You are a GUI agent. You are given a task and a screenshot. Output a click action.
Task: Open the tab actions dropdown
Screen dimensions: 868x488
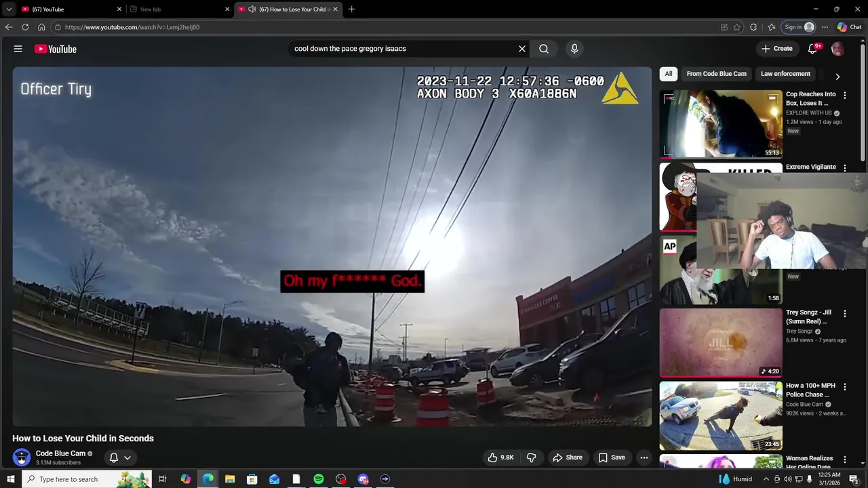click(x=8, y=9)
